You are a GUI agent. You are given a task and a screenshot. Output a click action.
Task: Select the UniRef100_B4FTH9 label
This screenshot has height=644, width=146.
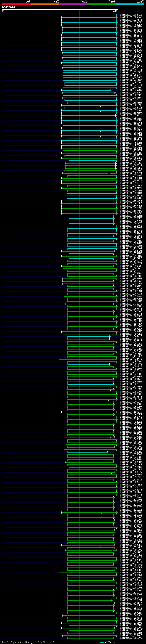pyautogui.click(x=131, y=256)
